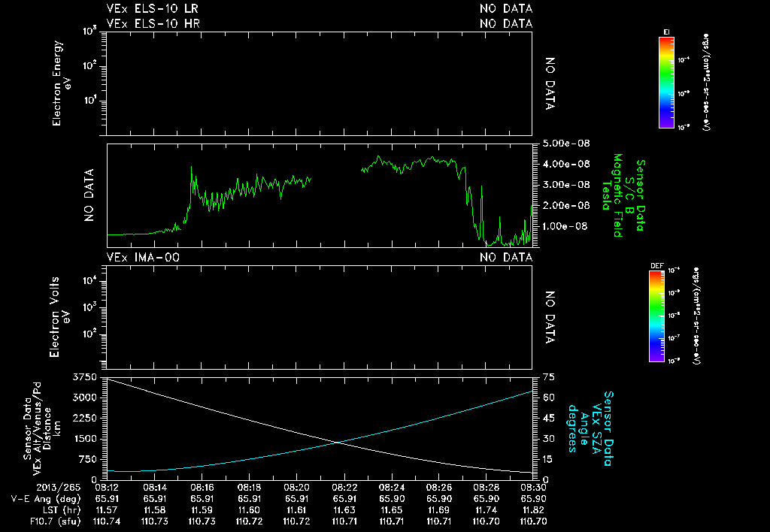Click the 75 degrees SZA tick label
The image size is (770, 532).
point(548,377)
